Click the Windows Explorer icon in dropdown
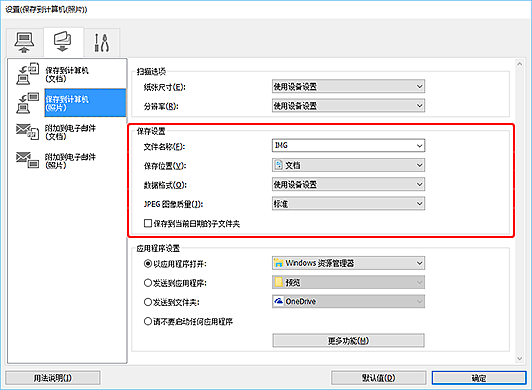 pyautogui.click(x=279, y=263)
